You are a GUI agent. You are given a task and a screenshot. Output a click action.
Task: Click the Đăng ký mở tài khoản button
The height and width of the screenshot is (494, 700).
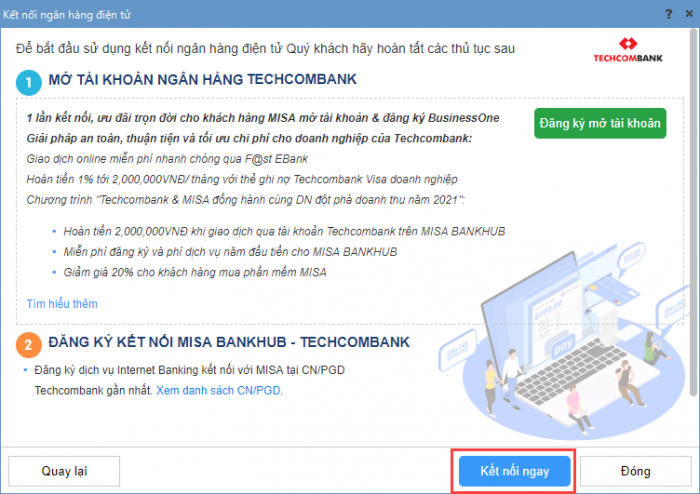pos(600,123)
